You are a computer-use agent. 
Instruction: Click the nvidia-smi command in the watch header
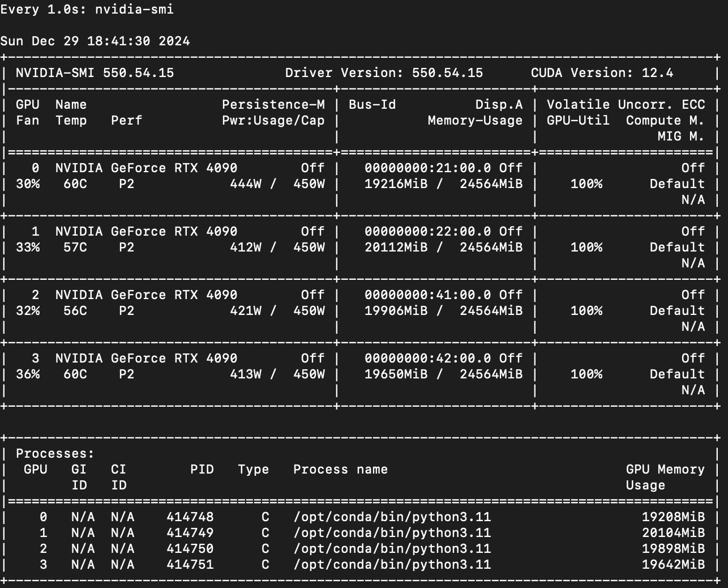pos(134,9)
